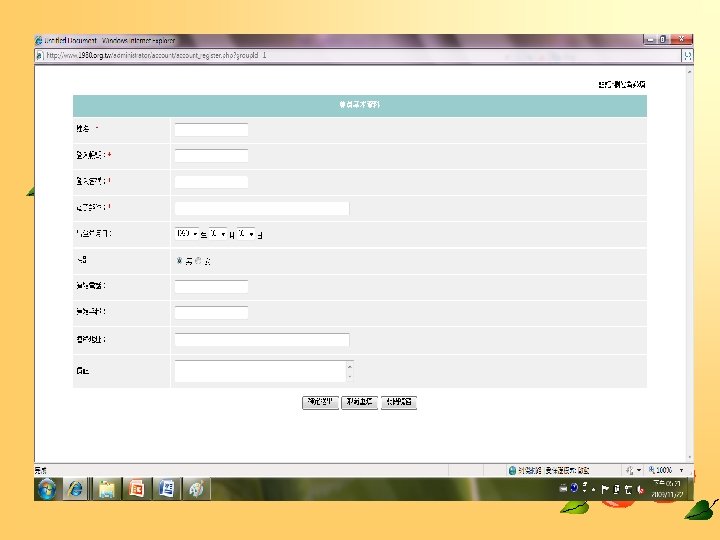Click the globe Internet zone icon in status bar
Screen dimensions: 720x540
[512, 470]
